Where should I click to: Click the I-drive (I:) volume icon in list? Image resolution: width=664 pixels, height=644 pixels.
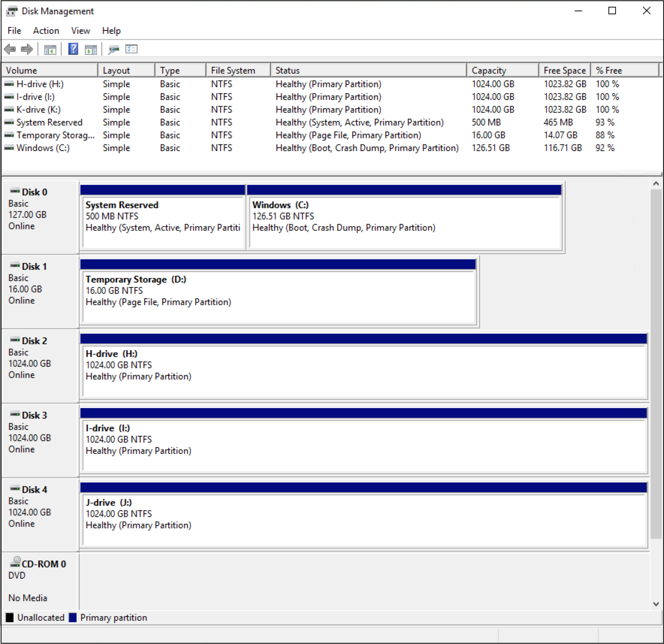(x=9, y=97)
